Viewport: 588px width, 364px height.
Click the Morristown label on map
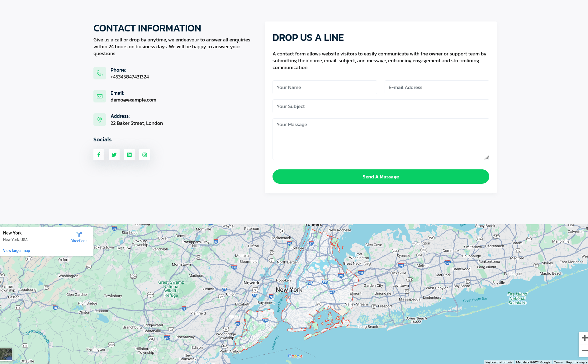pyautogui.click(x=181, y=264)
